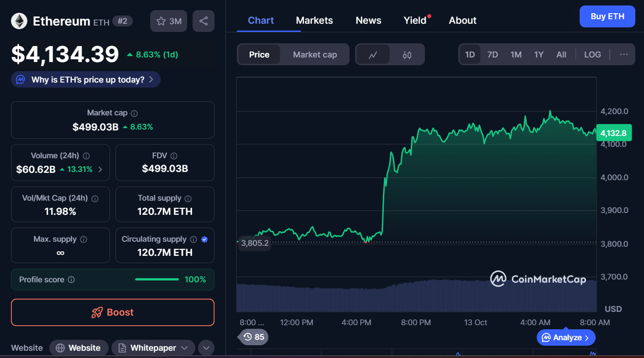This screenshot has width=644, height=358.
Task: Switch chart to Market cap
Action: [315, 55]
